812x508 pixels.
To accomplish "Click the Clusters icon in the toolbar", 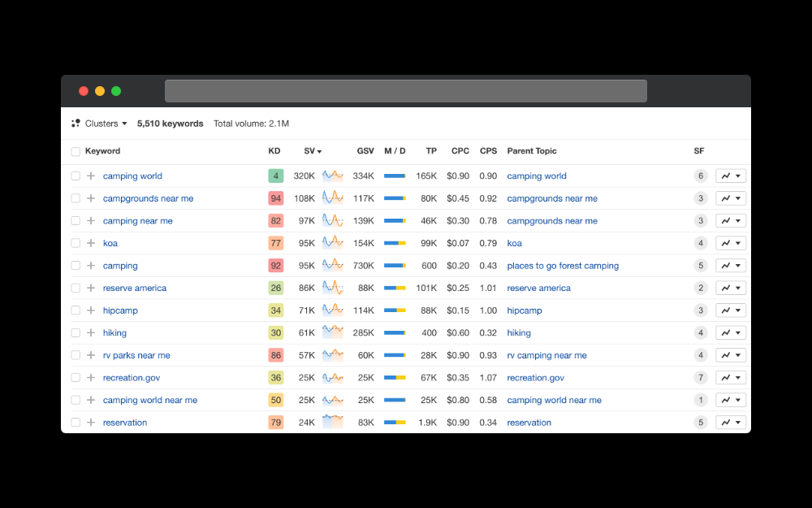I will point(76,124).
